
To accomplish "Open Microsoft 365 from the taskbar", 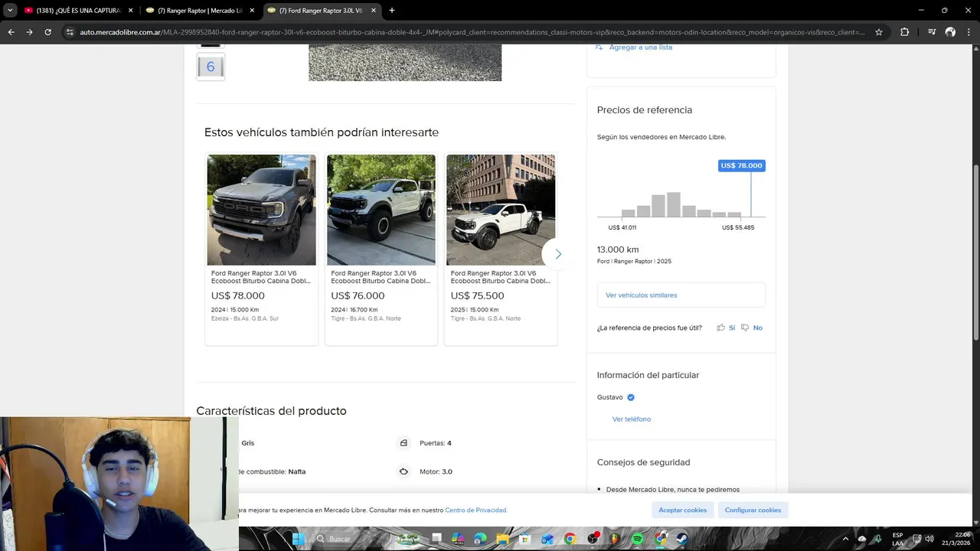I will 459,539.
